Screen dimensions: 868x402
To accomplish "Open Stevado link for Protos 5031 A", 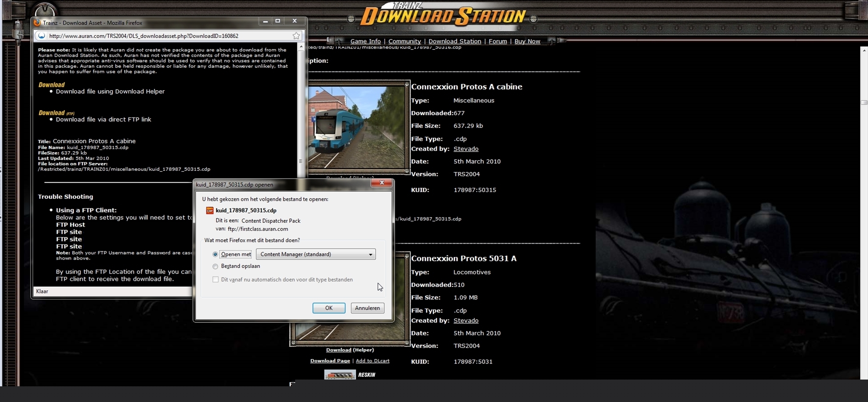I will pyautogui.click(x=466, y=321).
